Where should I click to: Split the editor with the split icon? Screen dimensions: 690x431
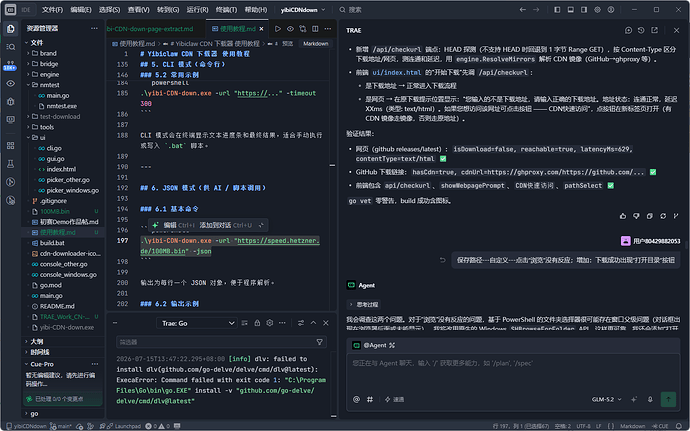click(315, 29)
